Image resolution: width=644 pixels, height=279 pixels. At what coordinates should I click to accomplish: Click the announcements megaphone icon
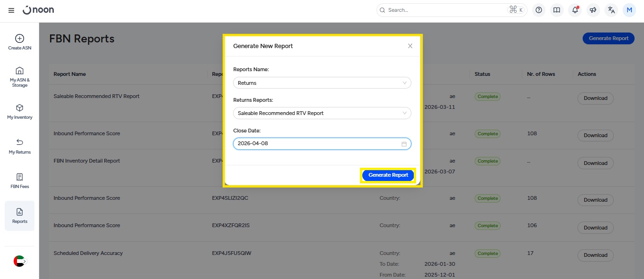tap(593, 10)
